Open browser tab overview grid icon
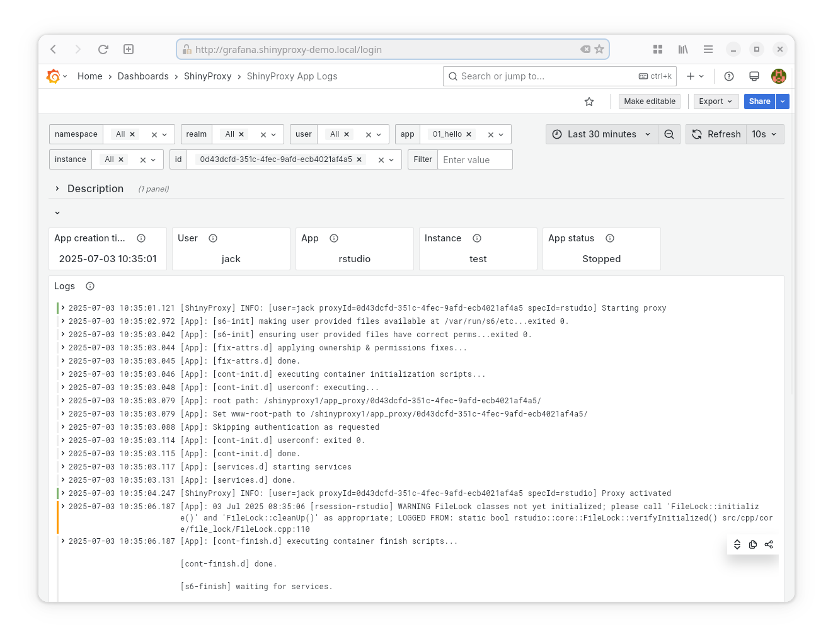 tap(658, 49)
